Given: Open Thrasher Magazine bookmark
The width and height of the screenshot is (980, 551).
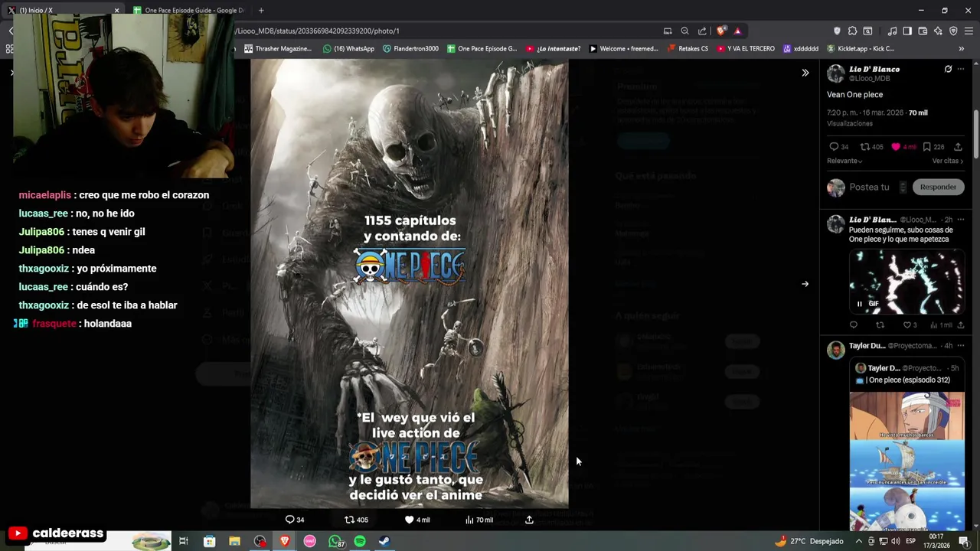Looking at the screenshot, I should pos(277,48).
